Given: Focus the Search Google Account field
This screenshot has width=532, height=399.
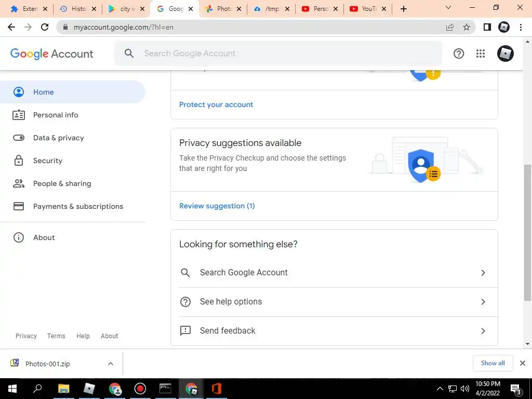Looking at the screenshot, I should coord(278,54).
